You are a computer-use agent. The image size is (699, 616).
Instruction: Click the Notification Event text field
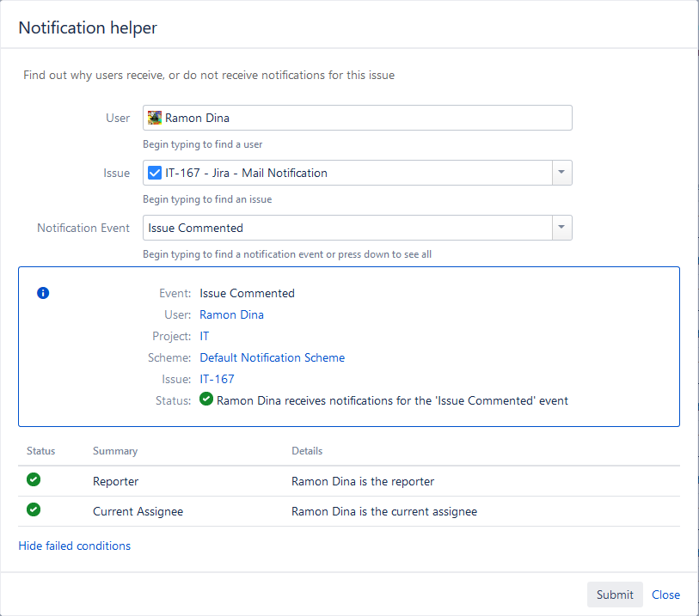click(344, 228)
